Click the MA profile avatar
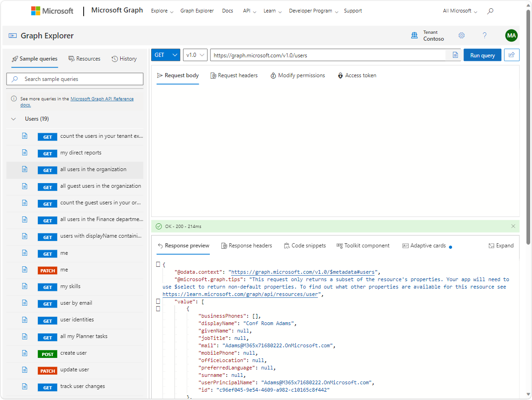 pyautogui.click(x=511, y=35)
